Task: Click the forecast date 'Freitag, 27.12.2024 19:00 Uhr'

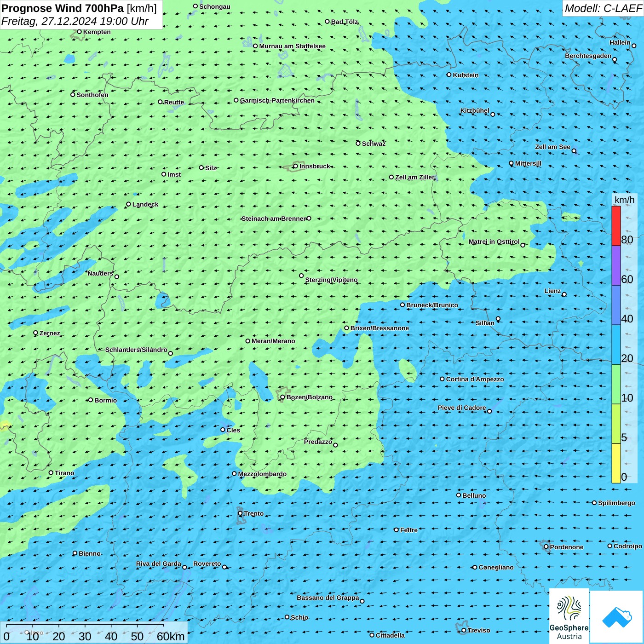Action: pyautogui.click(x=75, y=21)
